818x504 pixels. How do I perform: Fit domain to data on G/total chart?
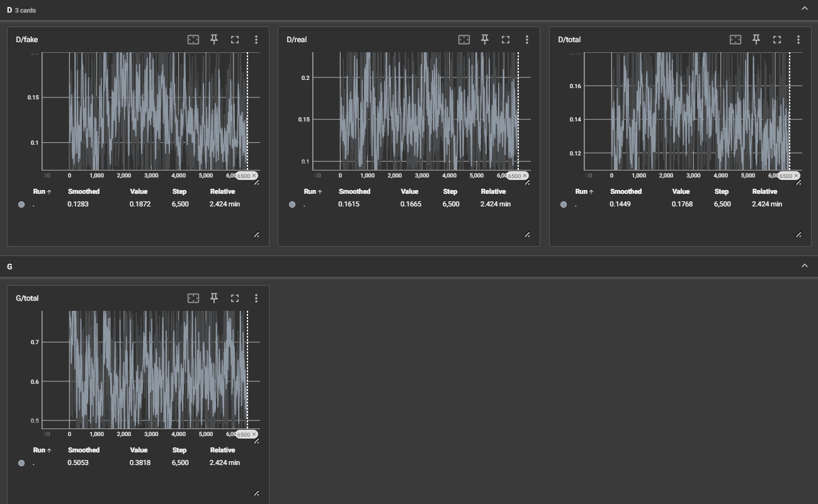tap(193, 298)
